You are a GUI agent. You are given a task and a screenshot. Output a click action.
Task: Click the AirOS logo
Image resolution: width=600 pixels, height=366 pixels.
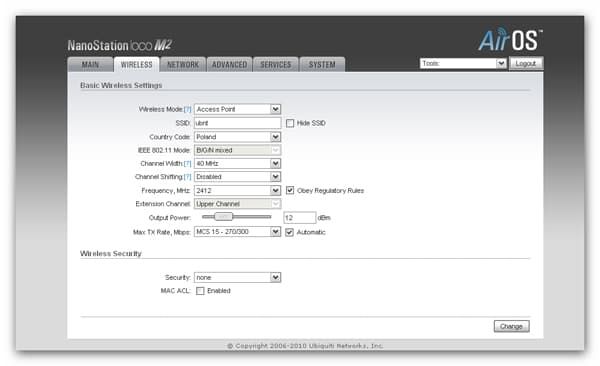pos(510,39)
